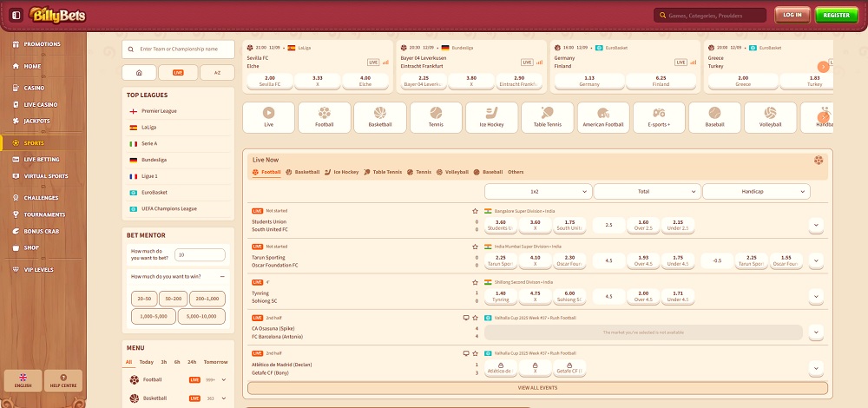Screen dimensions: 868x408
Task: Click the REGISTER button
Action: coord(836,15)
